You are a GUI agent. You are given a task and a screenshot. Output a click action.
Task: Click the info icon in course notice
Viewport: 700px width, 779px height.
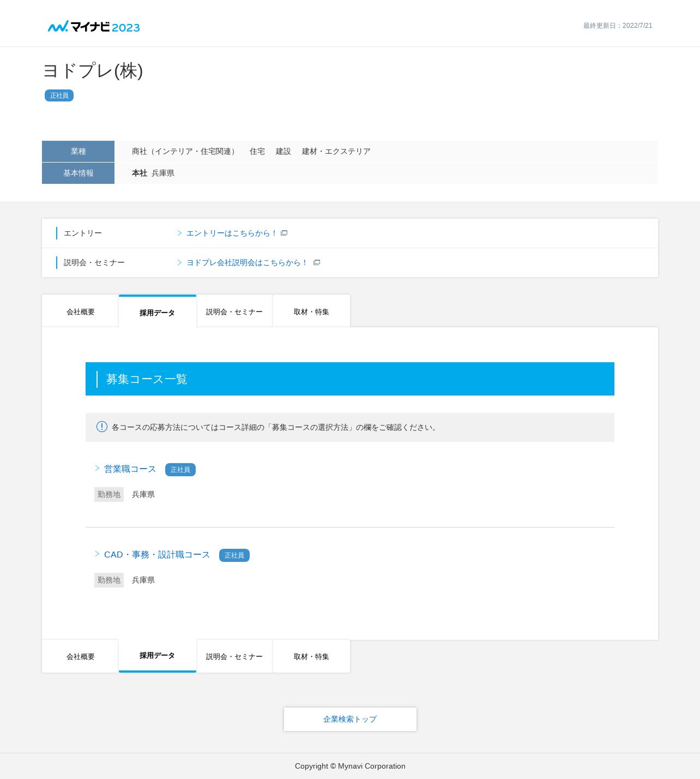(102, 427)
